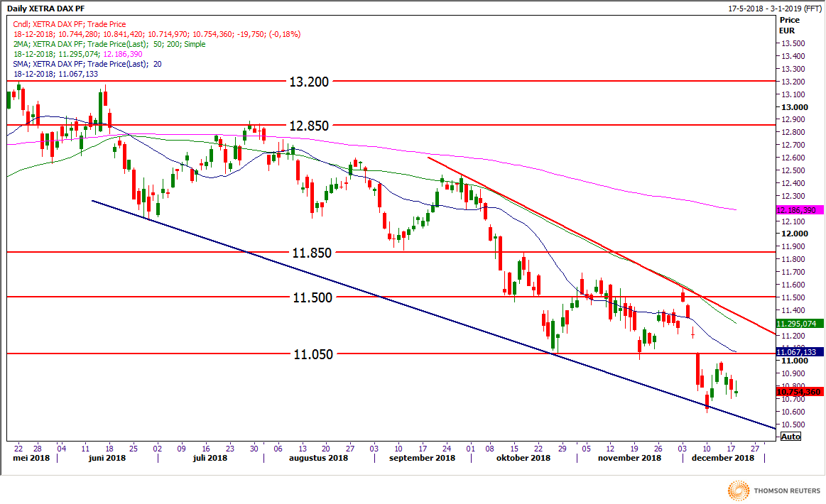Viewport: 826px width, 504px height.
Task: Click date tick 06 in augustus 2018
Action: pyautogui.click(x=278, y=449)
